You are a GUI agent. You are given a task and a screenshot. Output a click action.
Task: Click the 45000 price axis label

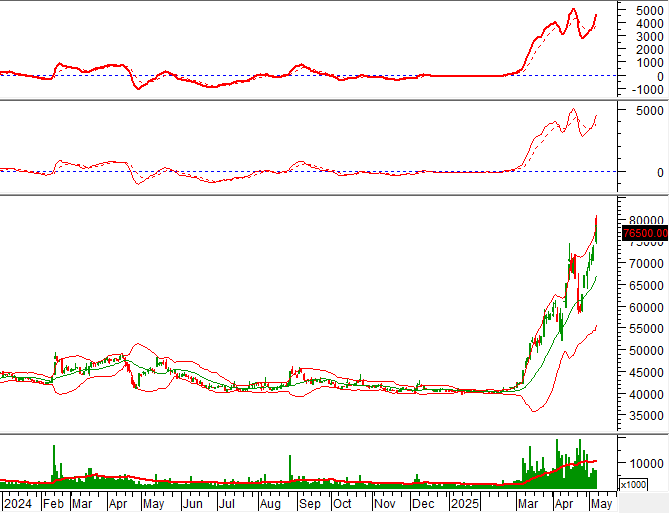click(646, 372)
